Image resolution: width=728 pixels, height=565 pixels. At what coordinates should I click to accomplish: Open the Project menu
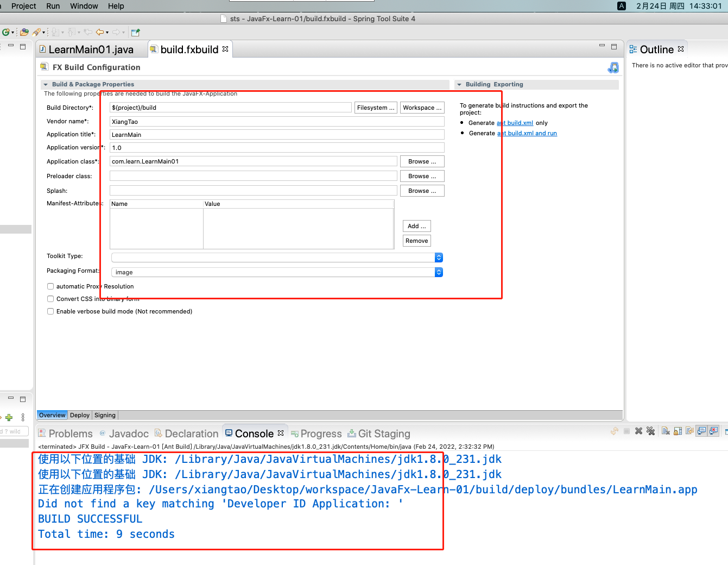(23, 6)
